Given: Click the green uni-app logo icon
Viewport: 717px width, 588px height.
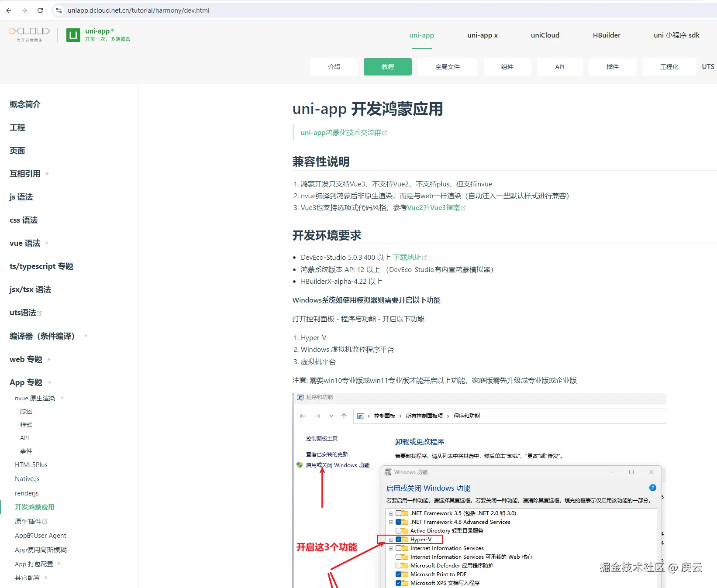Looking at the screenshot, I should pyautogui.click(x=73, y=35).
